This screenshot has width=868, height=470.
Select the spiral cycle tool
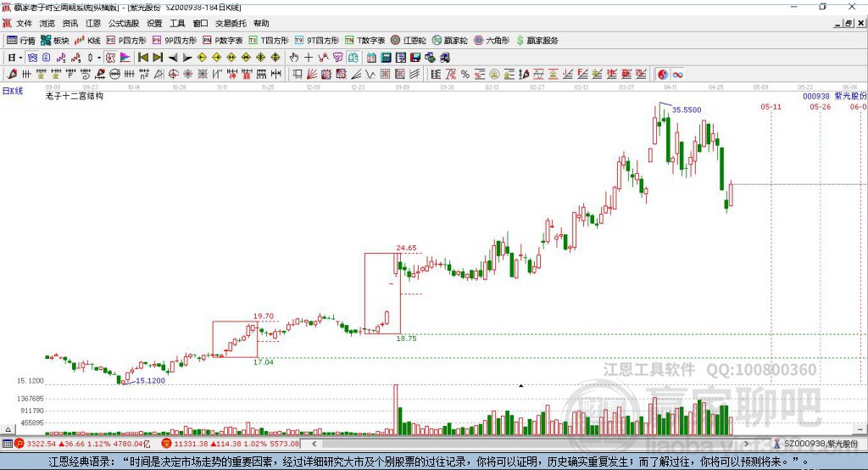click(x=86, y=75)
